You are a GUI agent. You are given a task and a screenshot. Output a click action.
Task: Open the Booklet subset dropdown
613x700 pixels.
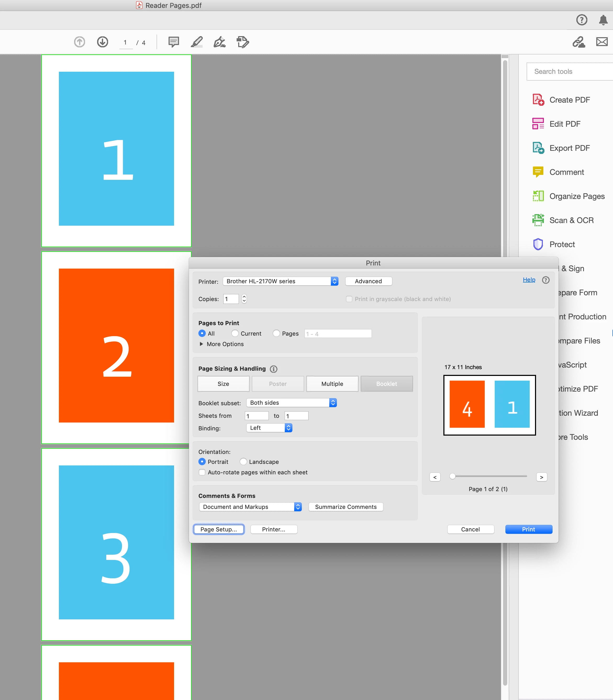tap(291, 403)
